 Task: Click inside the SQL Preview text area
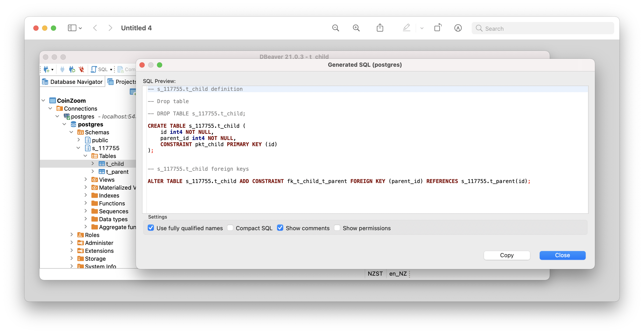coord(365,149)
